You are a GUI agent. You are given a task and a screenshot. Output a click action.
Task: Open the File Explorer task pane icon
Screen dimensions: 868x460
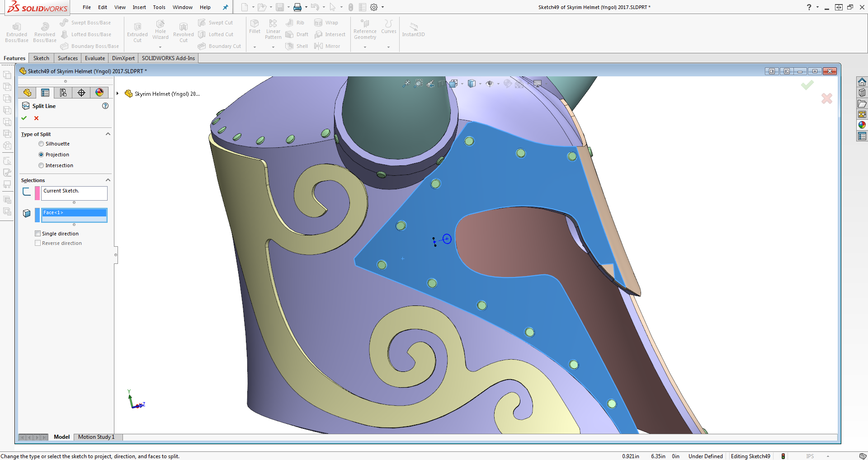pos(862,103)
